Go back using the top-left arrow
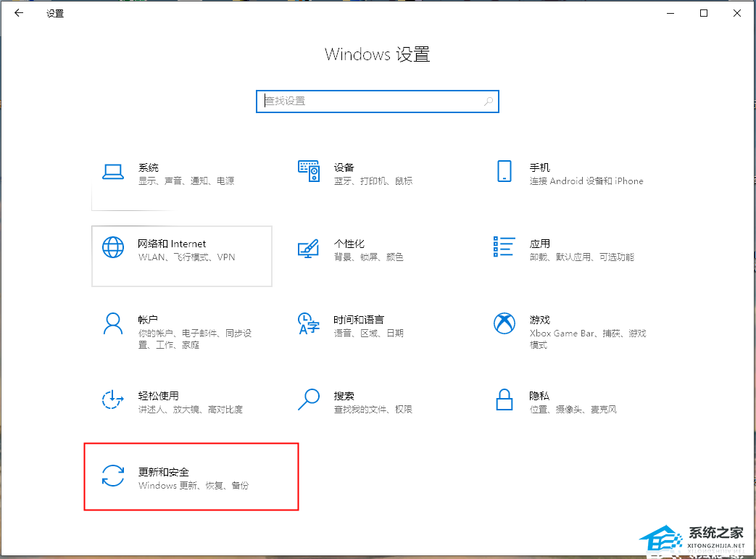756x559 pixels. pos(19,13)
